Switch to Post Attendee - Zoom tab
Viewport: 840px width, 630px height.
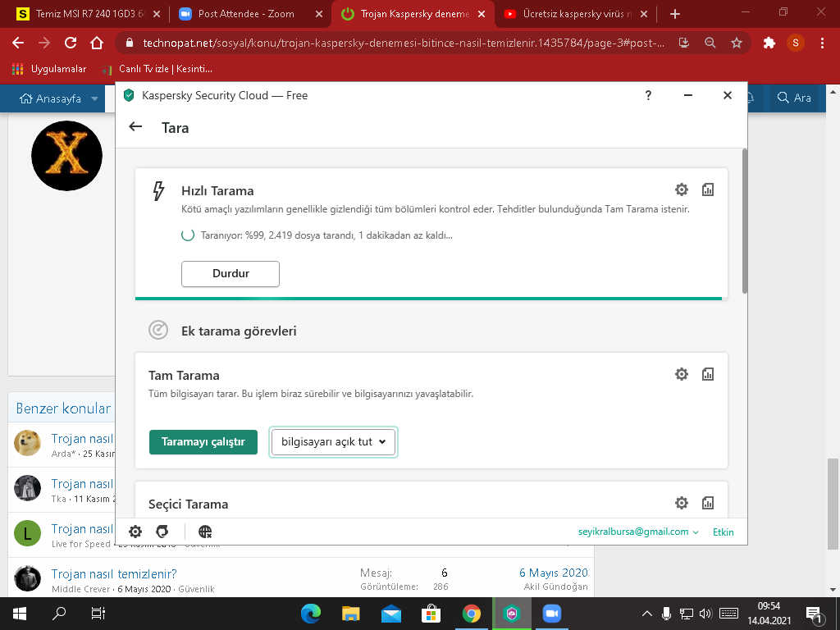(250, 14)
